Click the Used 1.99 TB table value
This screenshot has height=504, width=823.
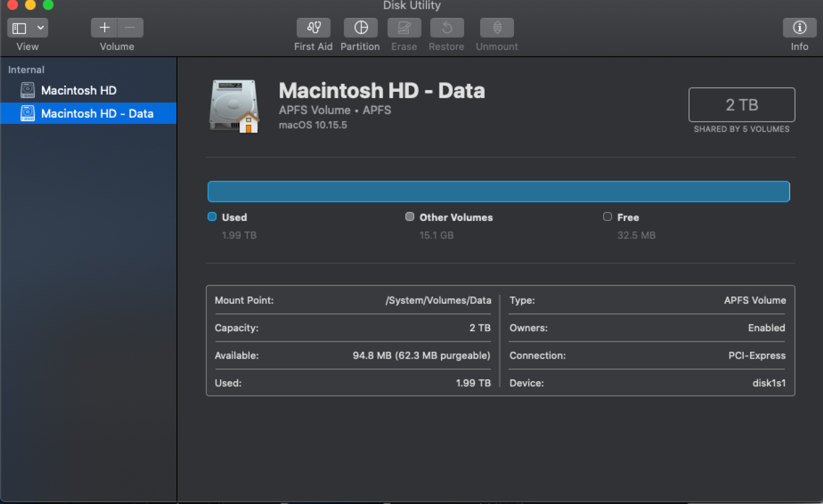pos(473,383)
